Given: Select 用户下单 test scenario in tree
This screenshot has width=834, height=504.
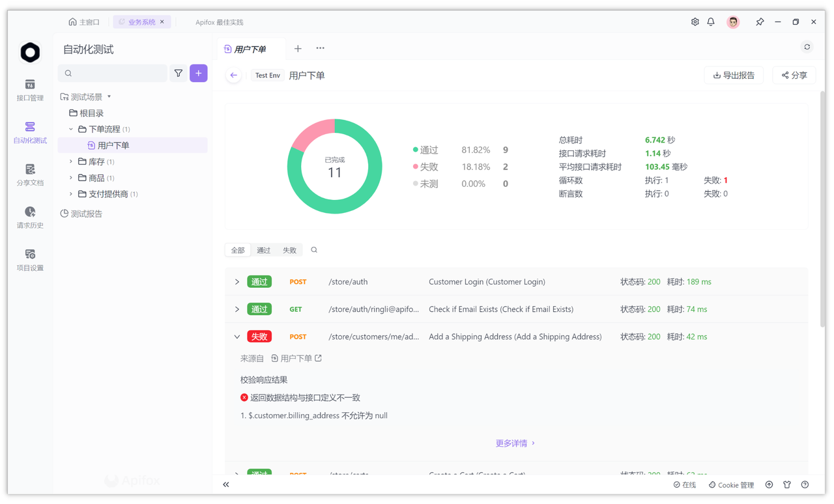Looking at the screenshot, I should tap(132, 145).
